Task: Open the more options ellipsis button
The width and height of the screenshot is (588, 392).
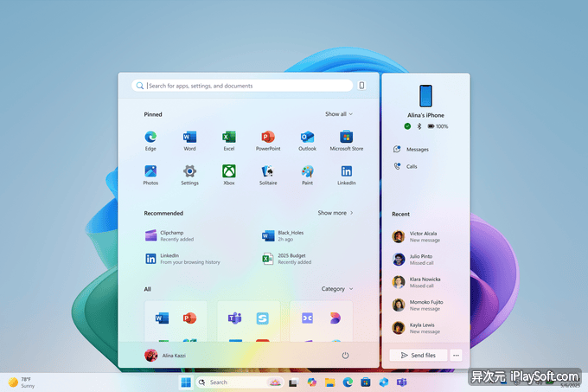Action: (456, 355)
